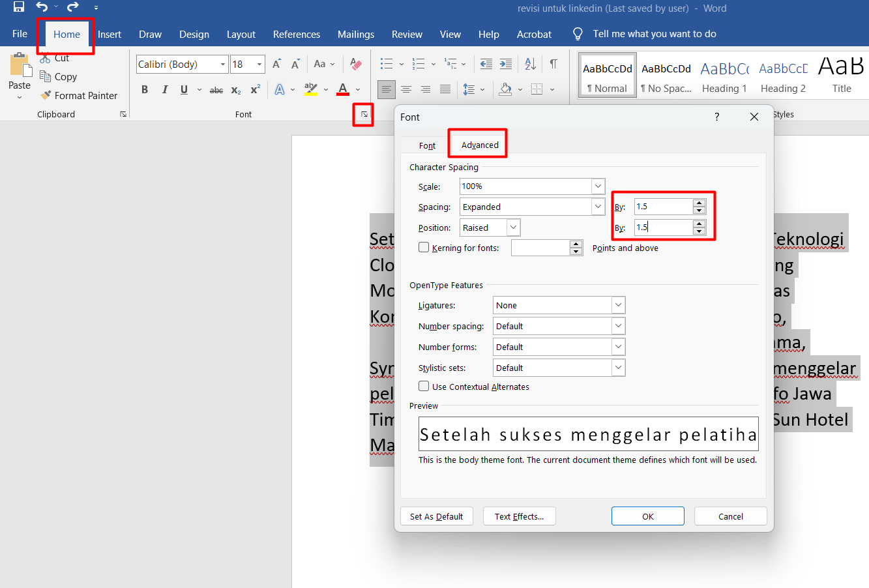Apply red font color
869x588 pixels.
(343, 89)
